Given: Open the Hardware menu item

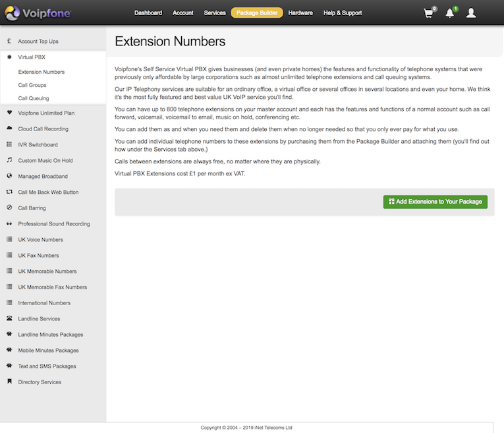Looking at the screenshot, I should pyautogui.click(x=300, y=13).
